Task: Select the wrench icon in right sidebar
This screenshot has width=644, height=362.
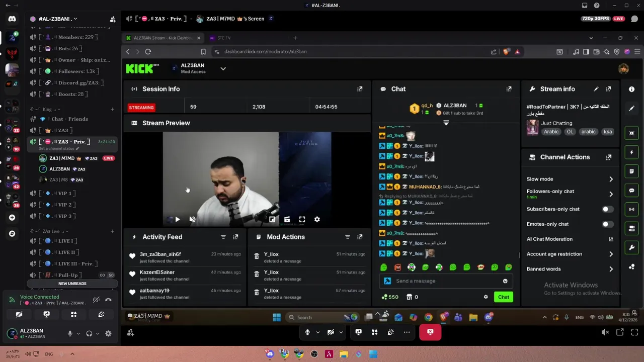Action: (x=631, y=247)
